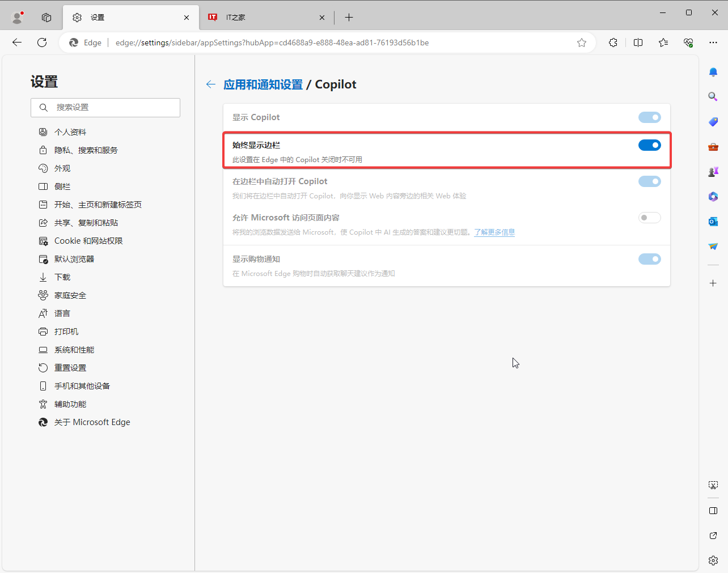Open the sidebar Shopping tag

(713, 122)
